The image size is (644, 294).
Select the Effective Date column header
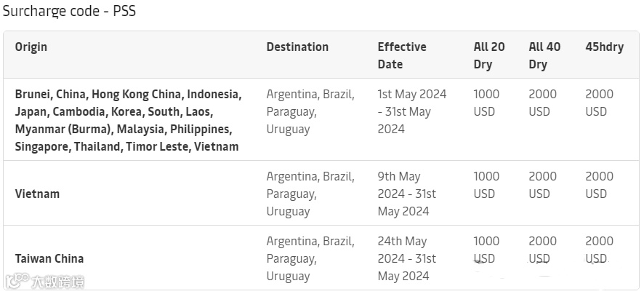point(402,55)
